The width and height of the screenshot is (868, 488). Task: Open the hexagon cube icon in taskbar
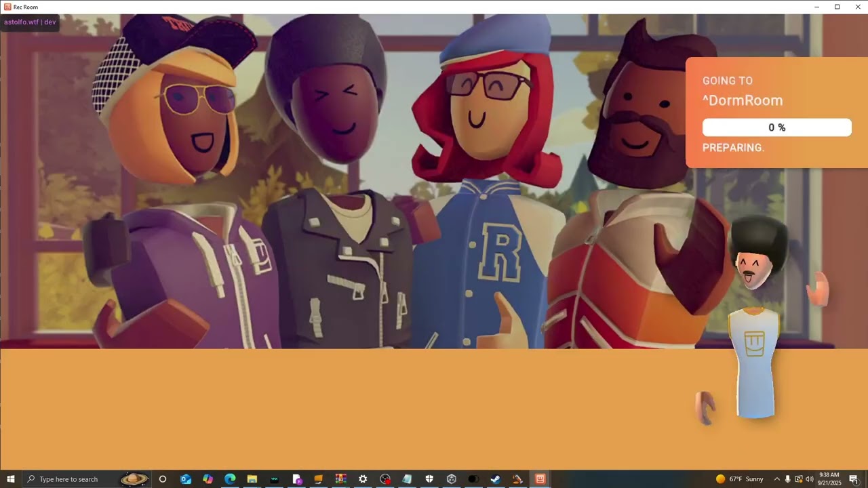tap(452, 479)
